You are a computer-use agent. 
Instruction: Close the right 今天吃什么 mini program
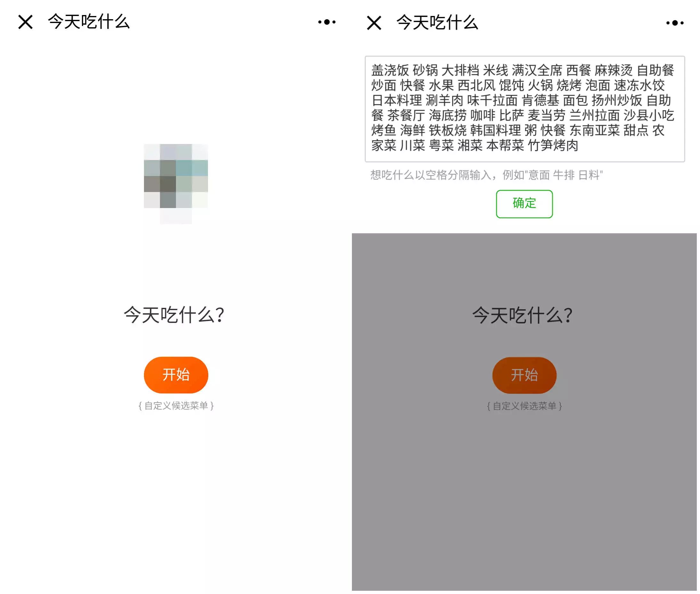374,23
